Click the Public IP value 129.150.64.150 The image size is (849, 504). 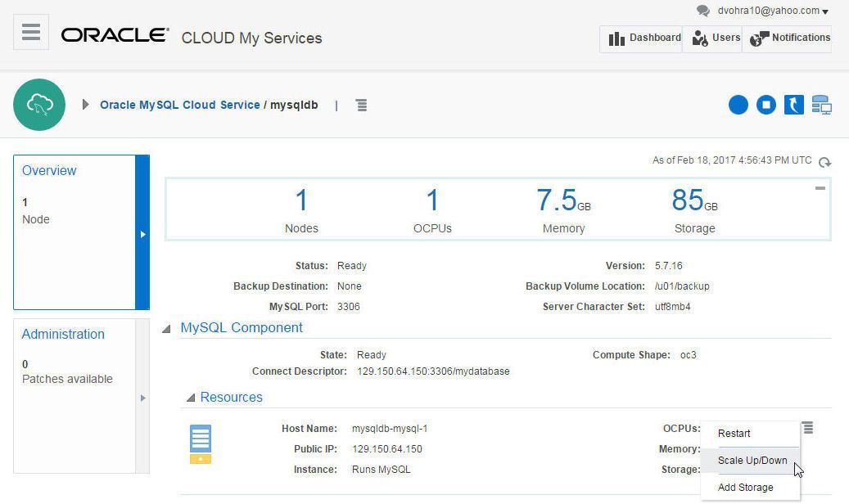[387, 449]
